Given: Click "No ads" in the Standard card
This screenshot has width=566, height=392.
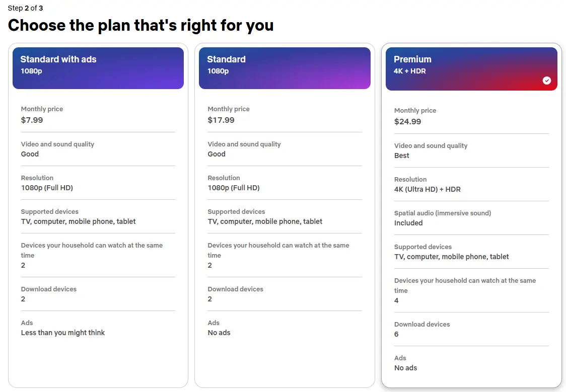Looking at the screenshot, I should coord(219,333).
